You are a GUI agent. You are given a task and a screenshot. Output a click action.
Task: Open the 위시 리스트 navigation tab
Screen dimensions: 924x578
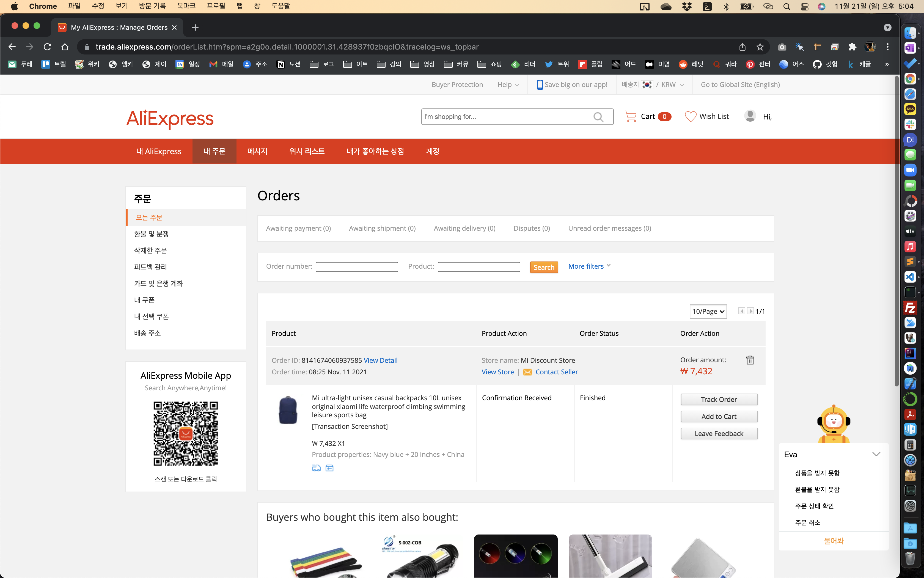coord(307,151)
